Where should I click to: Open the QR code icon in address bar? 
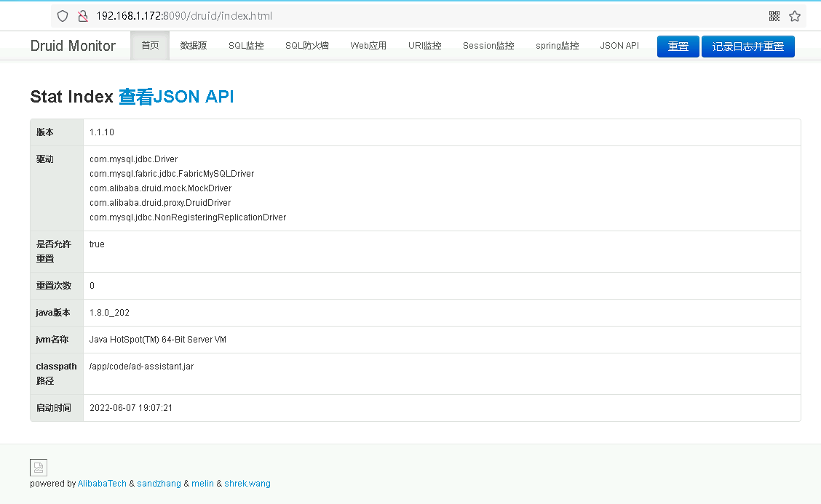[x=774, y=16]
